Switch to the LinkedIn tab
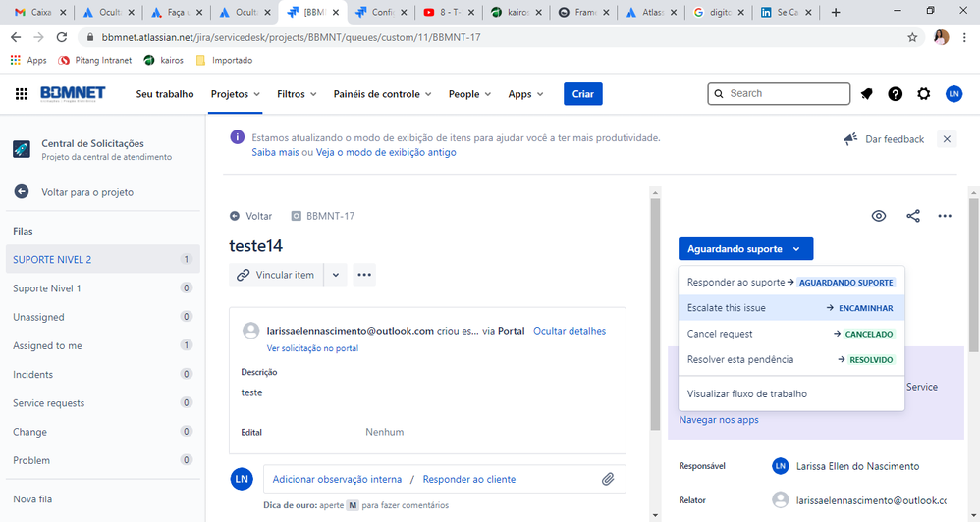This screenshot has width=980, height=522. click(787, 12)
